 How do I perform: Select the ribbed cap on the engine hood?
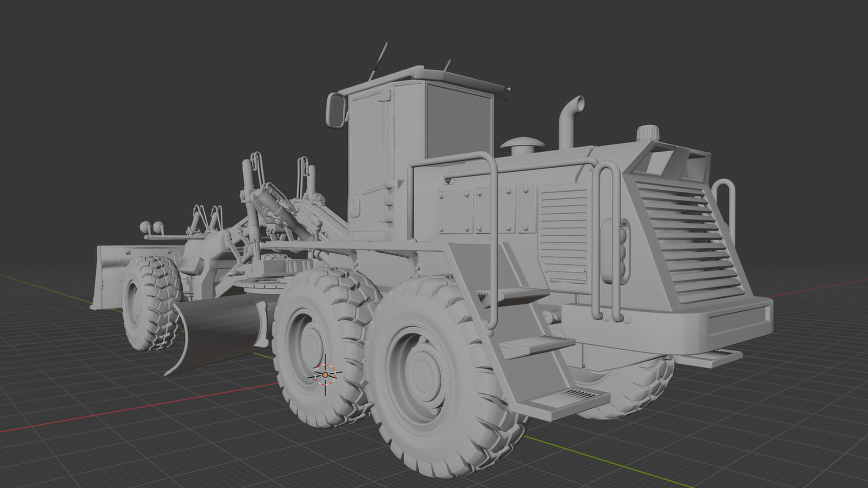648,133
